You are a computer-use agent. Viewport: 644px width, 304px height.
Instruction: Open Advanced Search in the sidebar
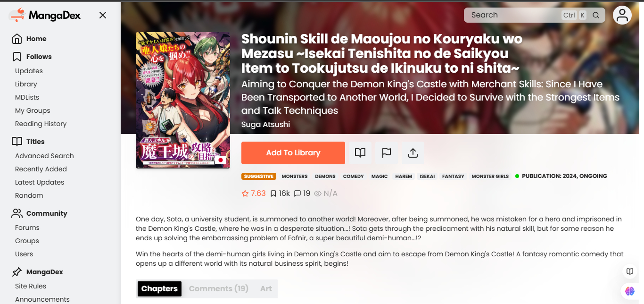pyautogui.click(x=44, y=156)
